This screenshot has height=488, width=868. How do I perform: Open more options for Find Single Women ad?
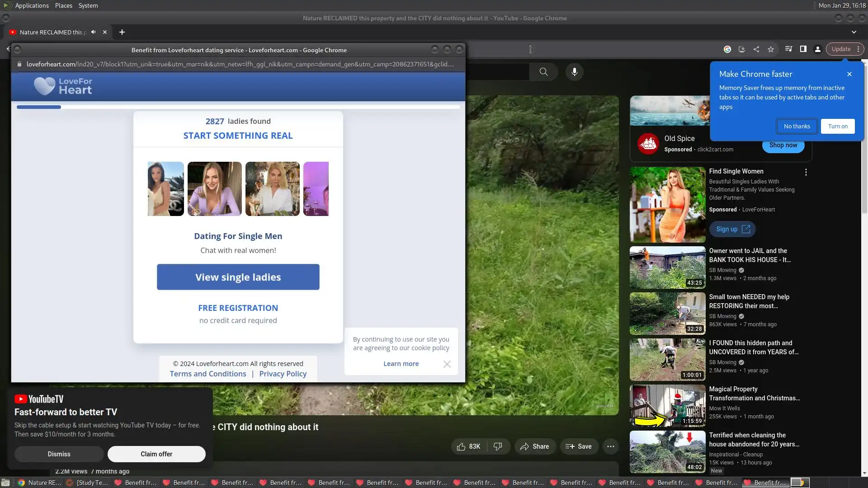point(806,172)
